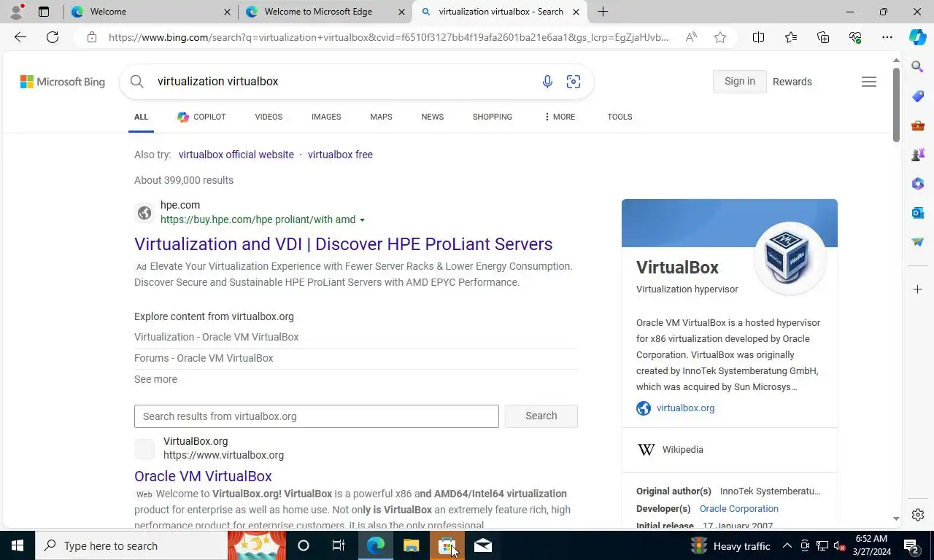
Task: Select the IMAGES search tab
Action: coord(326,117)
